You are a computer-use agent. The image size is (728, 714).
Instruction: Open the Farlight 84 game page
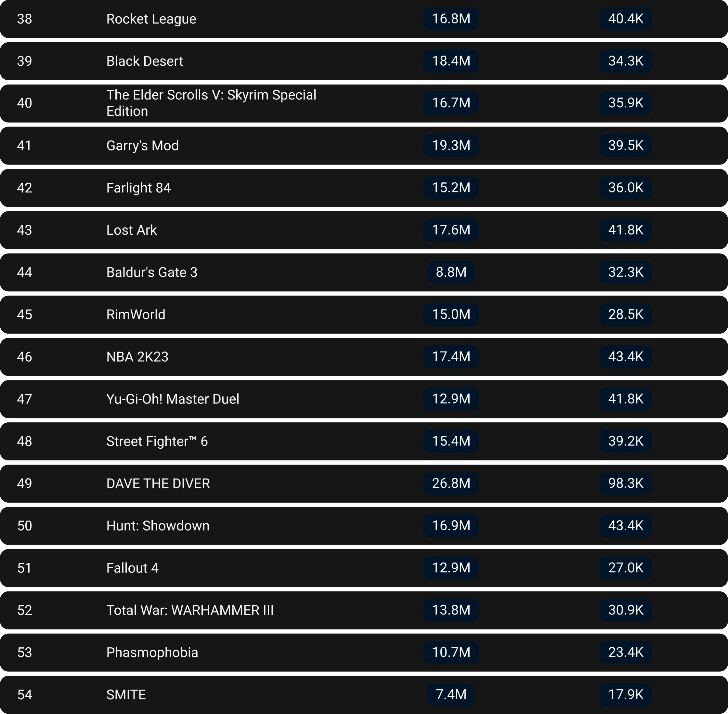[x=138, y=188]
